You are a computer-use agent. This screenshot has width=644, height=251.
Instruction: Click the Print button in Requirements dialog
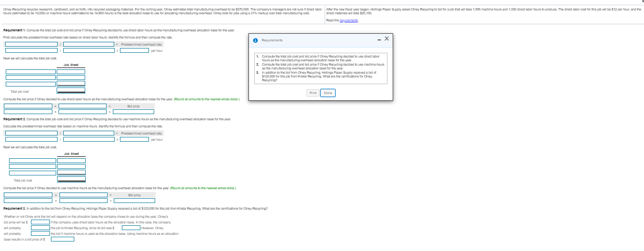coord(313,93)
